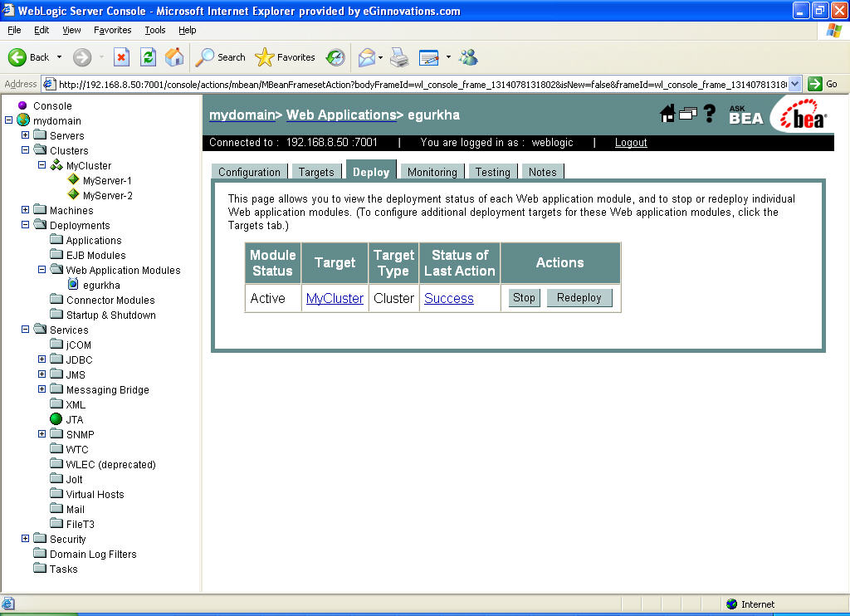The image size is (850, 616).
Task: Click the Stop loading icon
Action: point(121,57)
